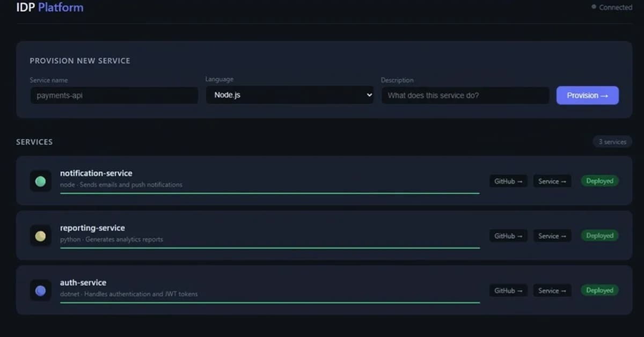The height and width of the screenshot is (337, 644).
Task: Click the chevron on the Language selector
Action: point(369,95)
